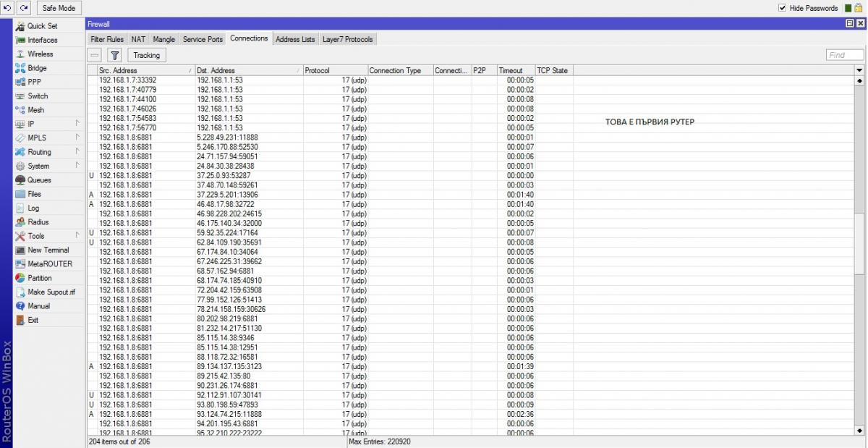
Task: Open Quick Set in sidebar
Action: 42,26
